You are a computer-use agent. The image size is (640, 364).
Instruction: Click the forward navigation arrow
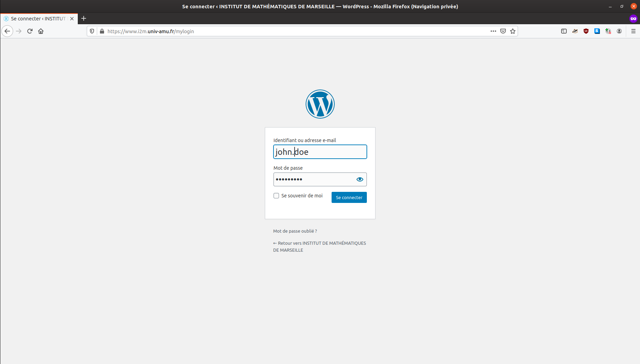tap(19, 31)
